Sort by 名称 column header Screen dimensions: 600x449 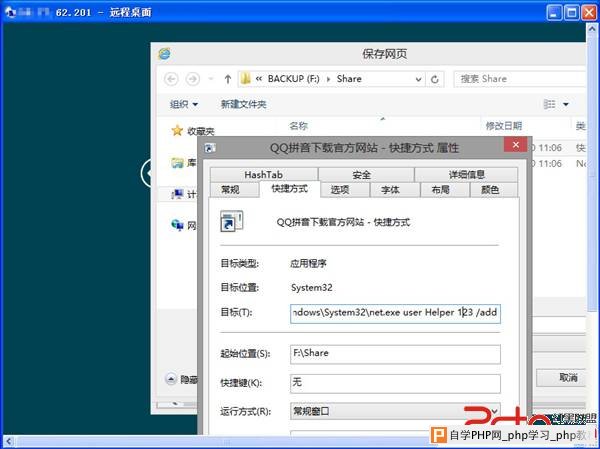298,126
